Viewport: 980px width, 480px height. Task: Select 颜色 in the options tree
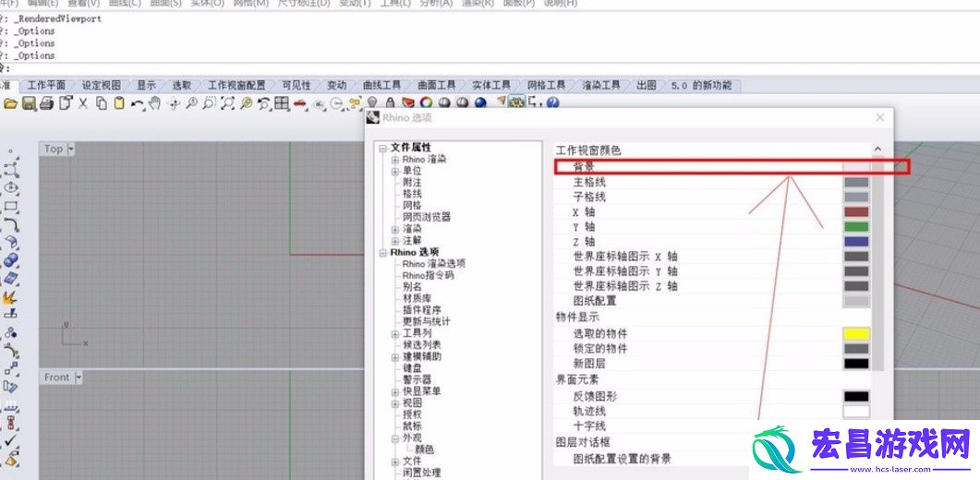(x=424, y=450)
